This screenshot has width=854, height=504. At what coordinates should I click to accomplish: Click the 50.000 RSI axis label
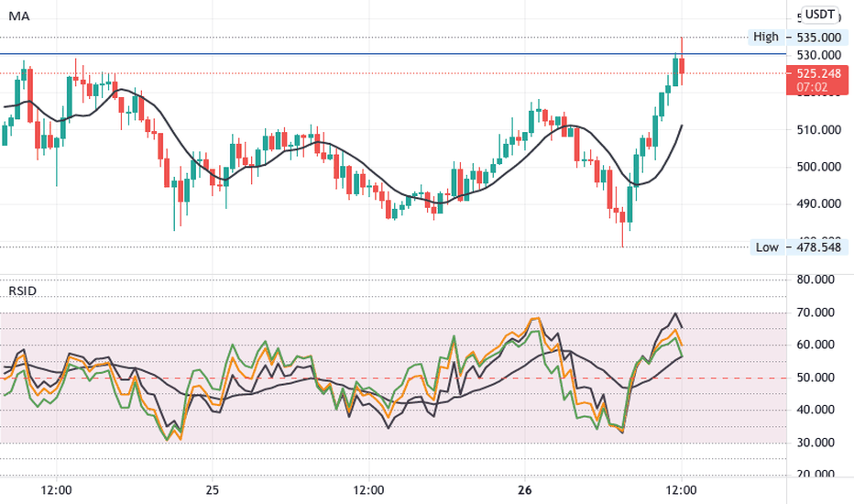[816, 378]
